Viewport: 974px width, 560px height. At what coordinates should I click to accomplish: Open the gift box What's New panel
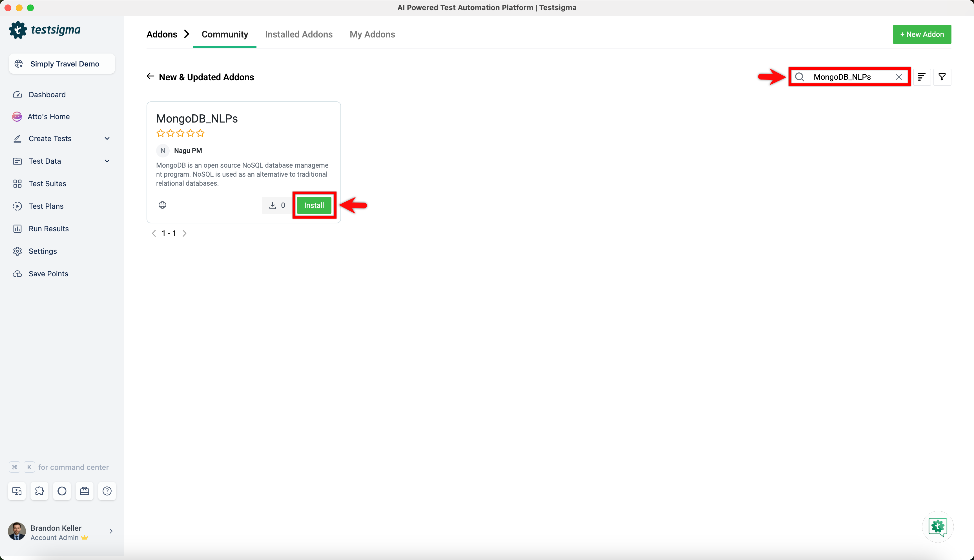pos(84,491)
